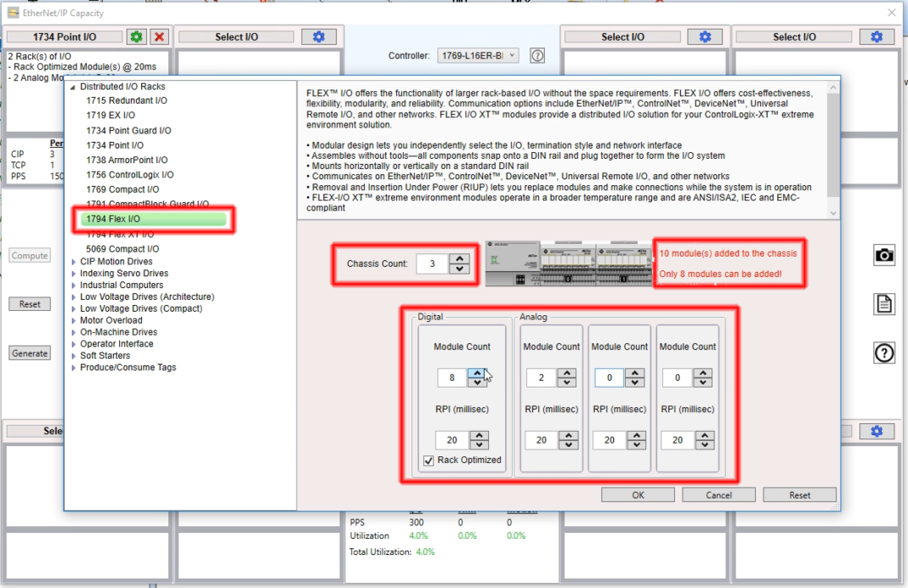
Task: Open the camera screenshot capture icon
Action: [x=884, y=255]
